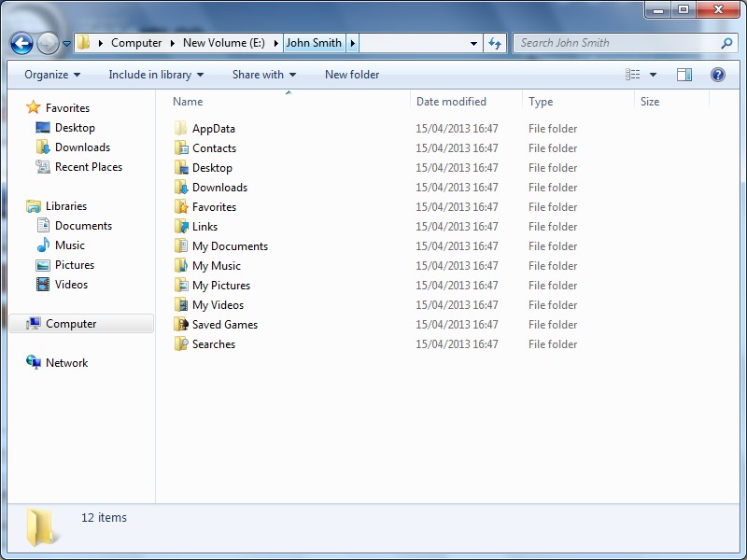
Task: Click the folder thumbnail in details pane
Action: (41, 526)
